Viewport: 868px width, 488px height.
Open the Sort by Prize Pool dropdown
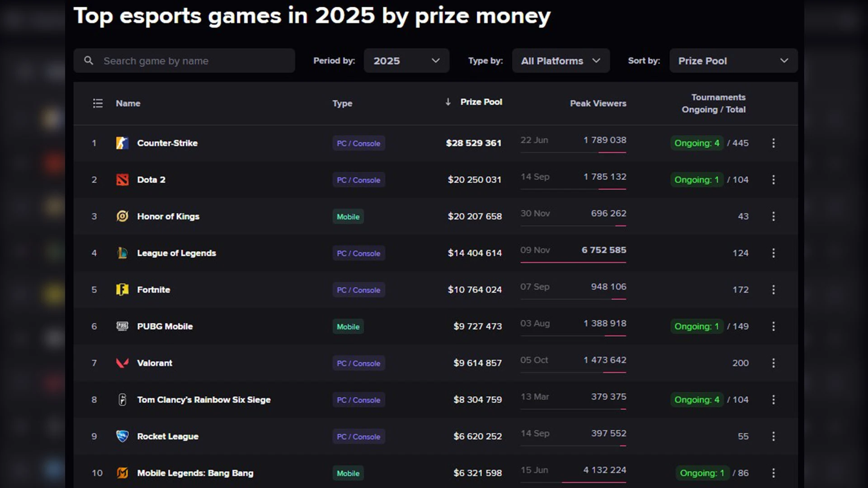click(x=733, y=61)
